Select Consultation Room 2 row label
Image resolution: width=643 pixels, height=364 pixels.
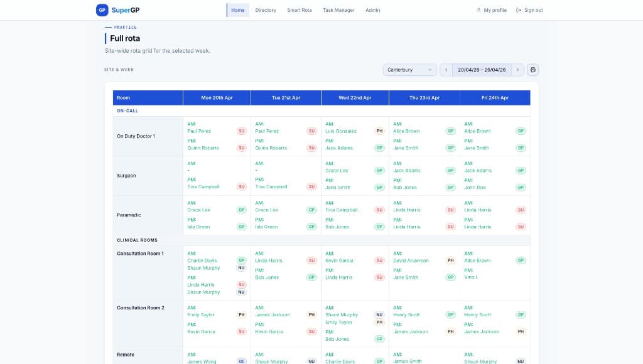tap(141, 308)
